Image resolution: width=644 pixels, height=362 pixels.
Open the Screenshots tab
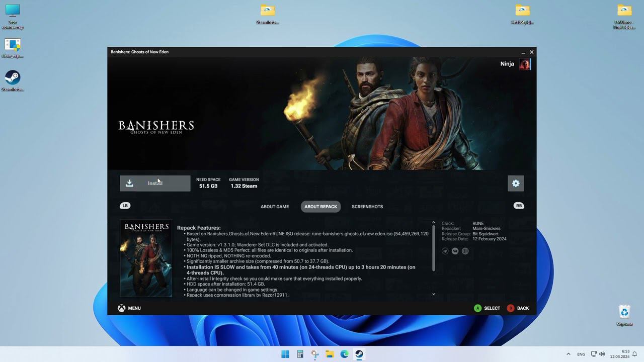click(367, 207)
